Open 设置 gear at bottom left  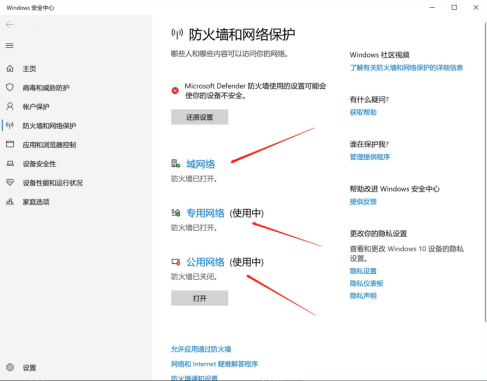pos(10,367)
